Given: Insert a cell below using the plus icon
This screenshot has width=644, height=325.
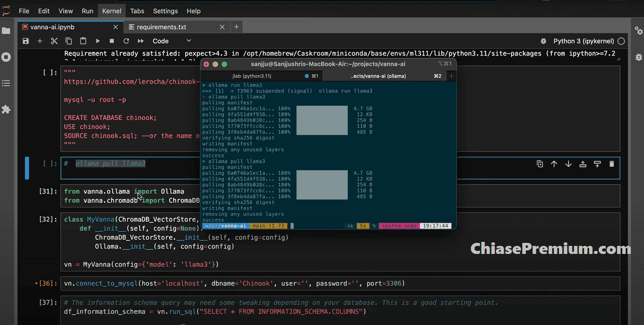Looking at the screenshot, I should (40, 41).
